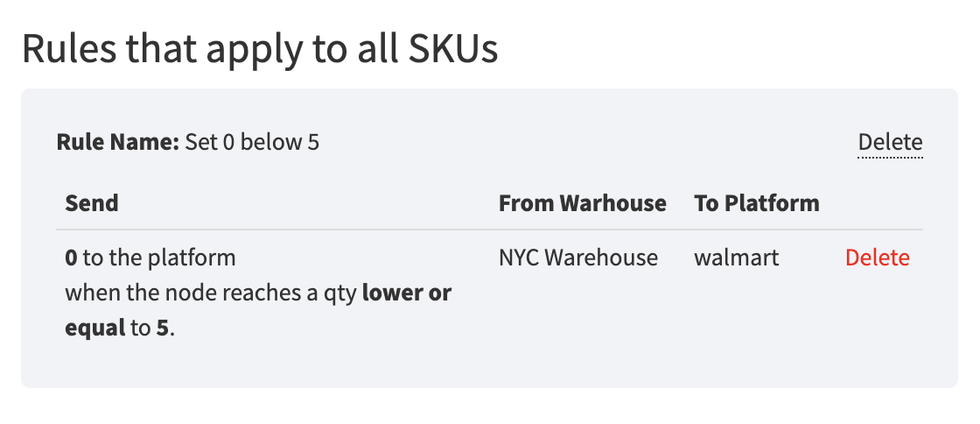This screenshot has height=424, width=980.
Task: Click the 'walmart' platform cell
Action: point(737,258)
